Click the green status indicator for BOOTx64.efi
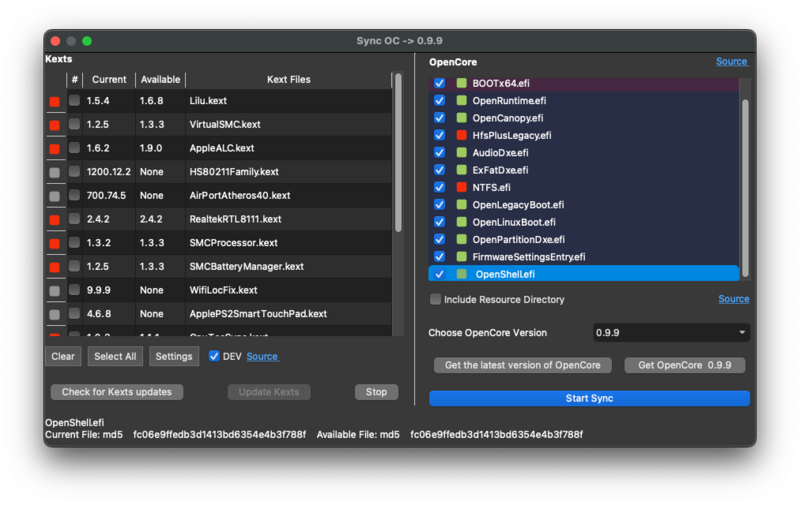Image resolution: width=800 pixels, height=505 pixels. coord(462,83)
